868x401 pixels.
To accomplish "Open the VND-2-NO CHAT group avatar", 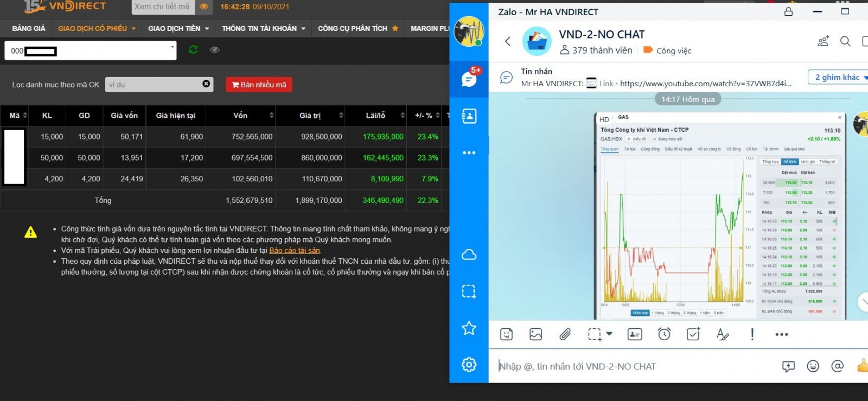I will (537, 41).
